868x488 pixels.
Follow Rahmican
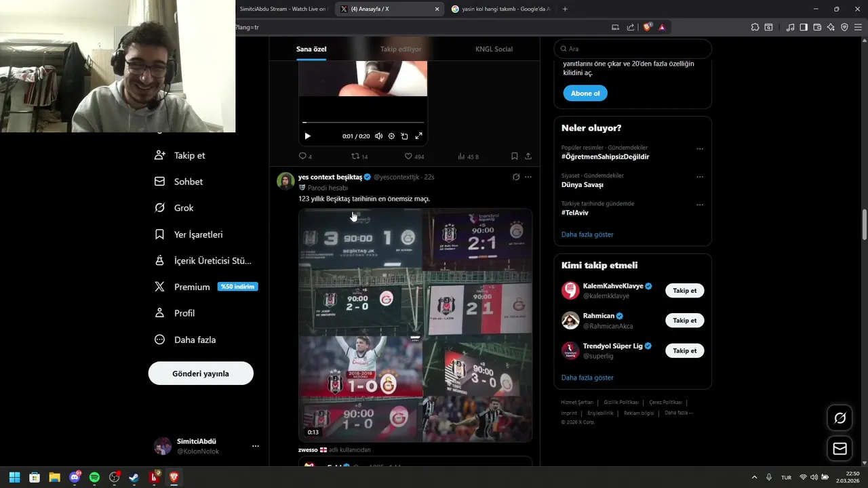point(684,321)
